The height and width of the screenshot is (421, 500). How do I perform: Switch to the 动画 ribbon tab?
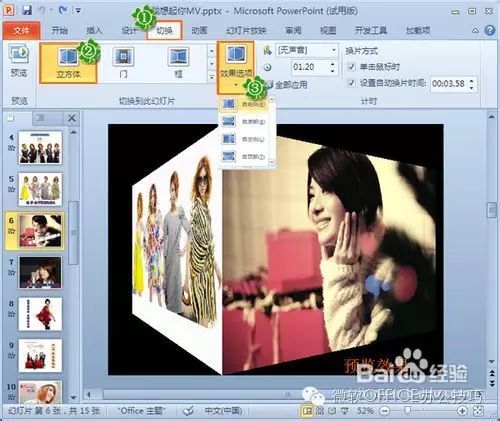tap(199, 31)
